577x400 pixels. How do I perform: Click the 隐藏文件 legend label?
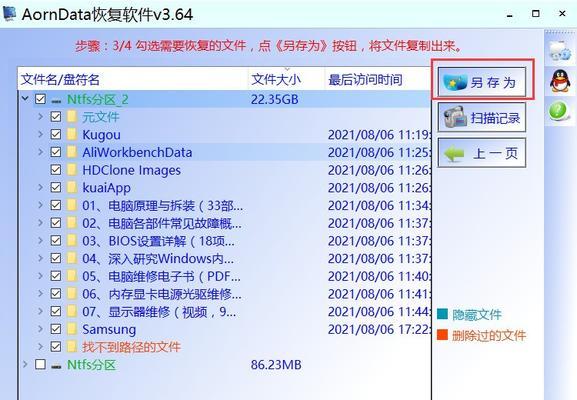(x=477, y=315)
